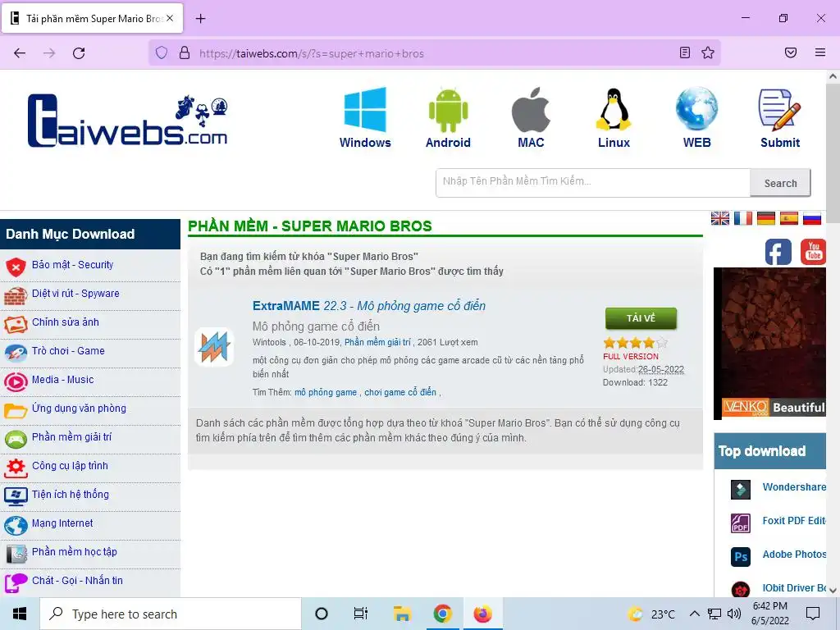Reload the page in Firefox
Viewport: 840px width, 630px height.
click(x=79, y=53)
